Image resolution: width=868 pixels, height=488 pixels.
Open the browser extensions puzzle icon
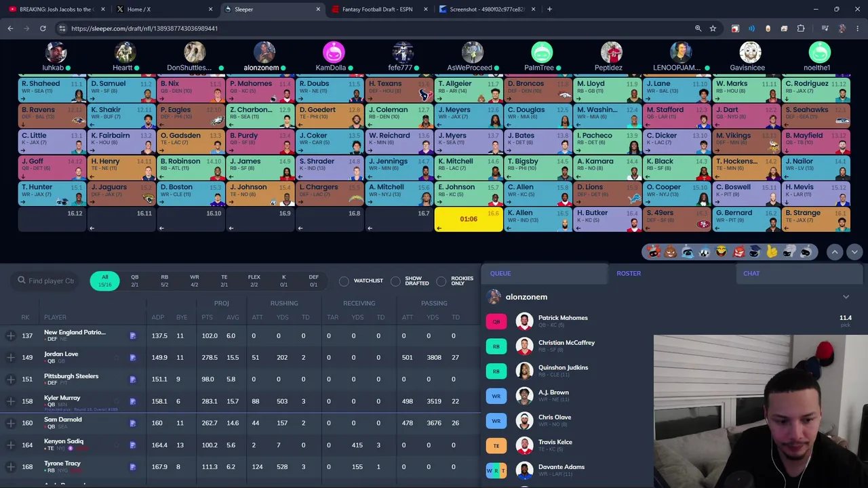(x=801, y=28)
